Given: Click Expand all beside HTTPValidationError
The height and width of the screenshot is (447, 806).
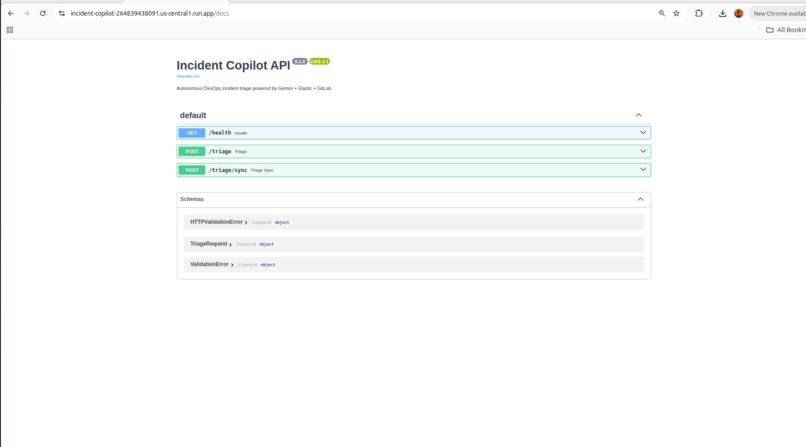Looking at the screenshot, I should [262, 222].
